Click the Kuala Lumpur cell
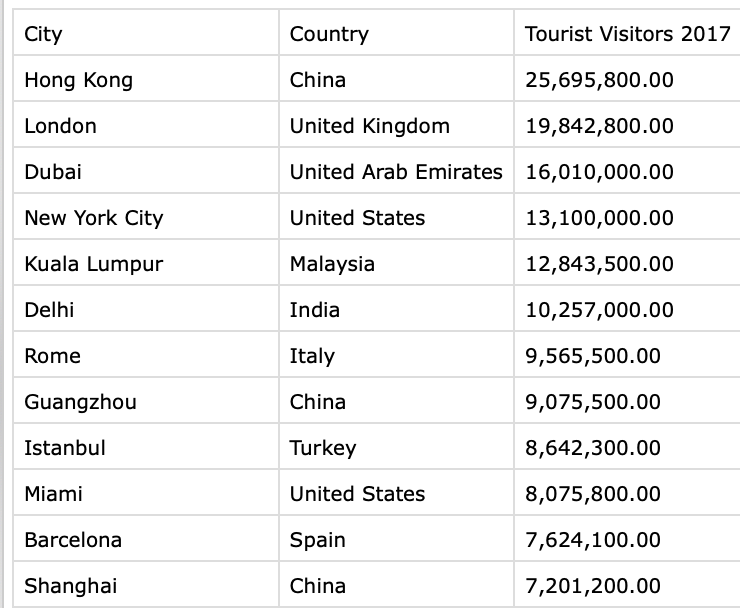The width and height of the screenshot is (740, 608). (x=93, y=264)
